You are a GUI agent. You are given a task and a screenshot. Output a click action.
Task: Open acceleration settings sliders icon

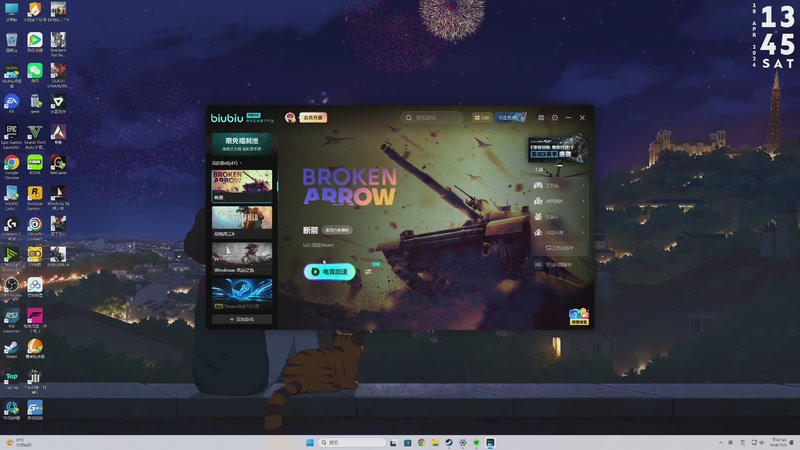point(368,272)
